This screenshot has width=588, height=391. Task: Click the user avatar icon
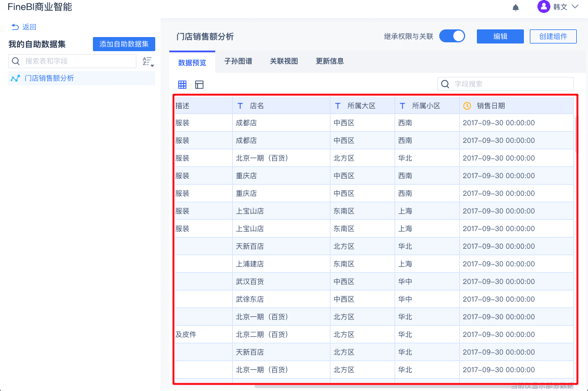pyautogui.click(x=544, y=7)
